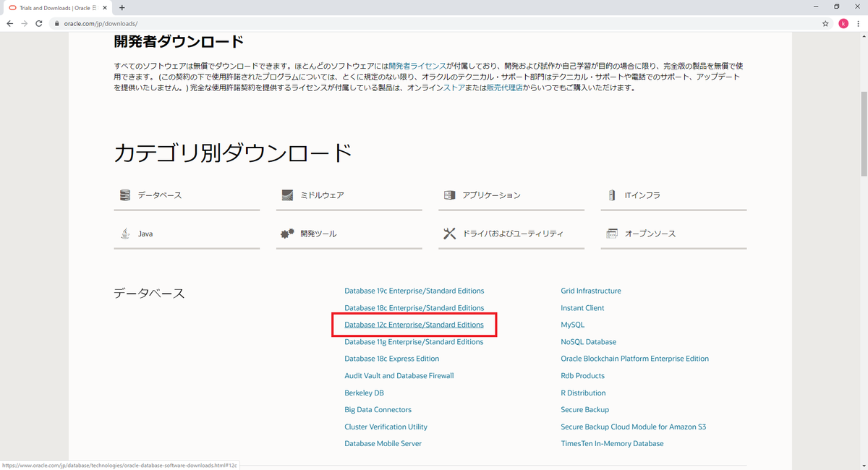This screenshot has width=868, height=470.
Task: Bookmark this page with star icon
Action: (x=825, y=23)
